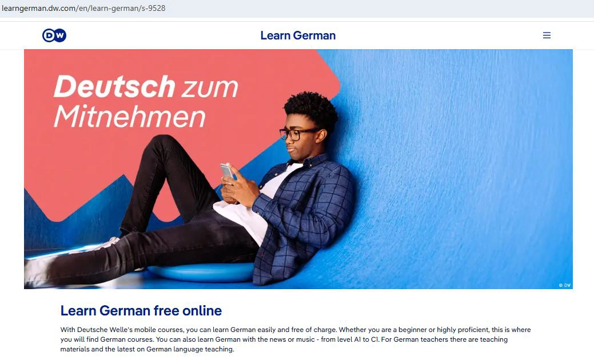This screenshot has height=364, width=594.
Task: Click the 'level A1 to C1' text
Action: [x=357, y=339]
